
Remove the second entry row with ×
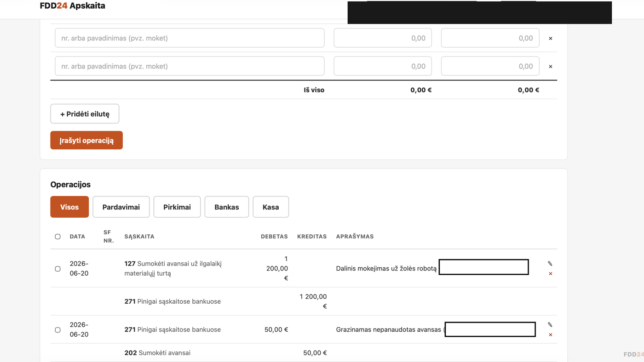(x=551, y=67)
